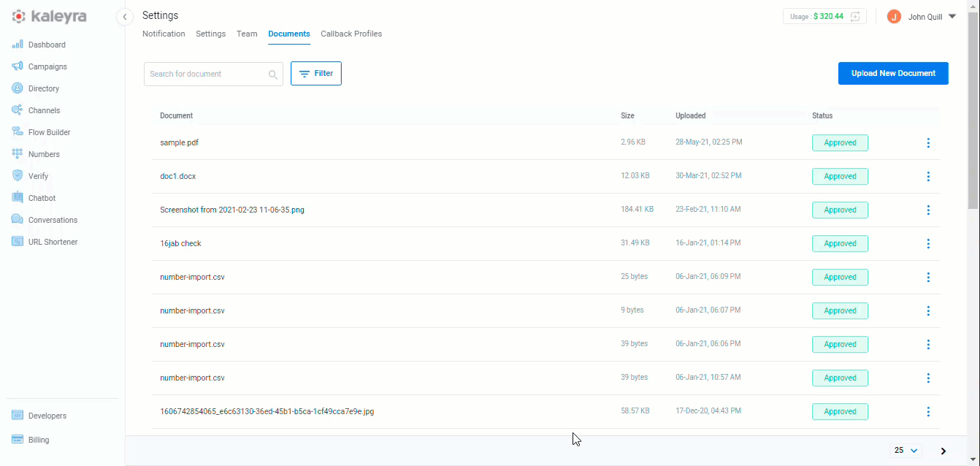The image size is (980, 466).
Task: Select the Documents tab
Action: (289, 34)
